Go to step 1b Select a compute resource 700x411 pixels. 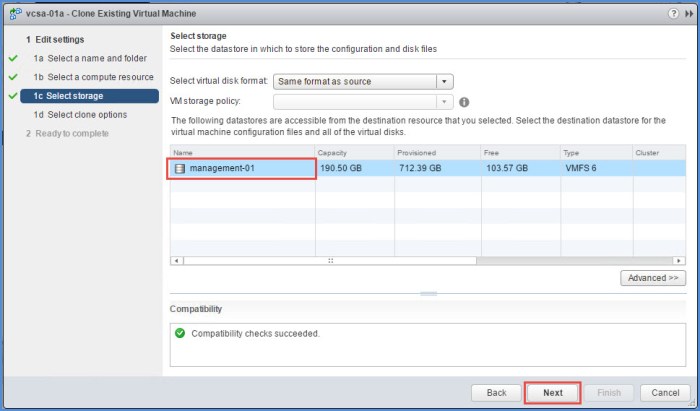(x=93, y=77)
